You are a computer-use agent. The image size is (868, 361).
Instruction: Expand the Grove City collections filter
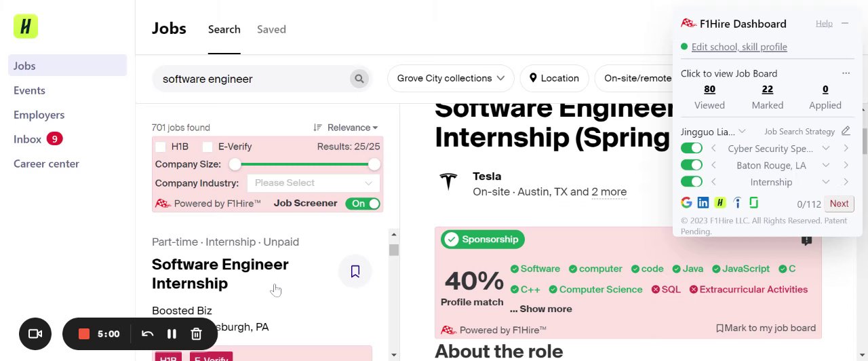(450, 78)
